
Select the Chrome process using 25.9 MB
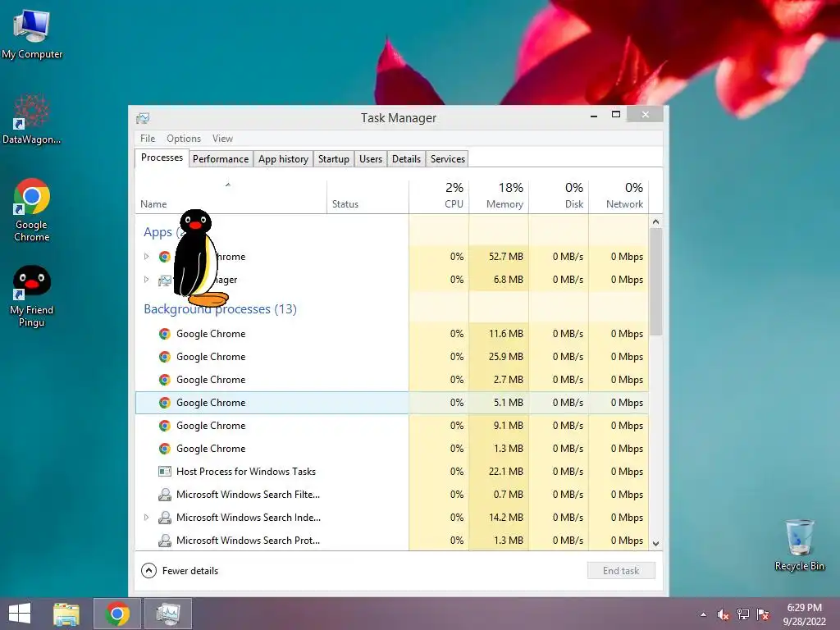[391, 357]
